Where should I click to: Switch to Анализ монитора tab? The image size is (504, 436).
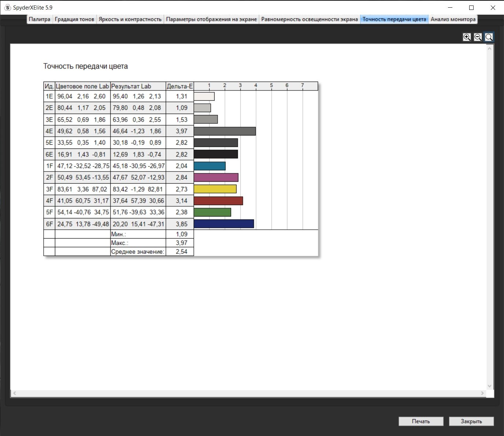[x=453, y=19]
